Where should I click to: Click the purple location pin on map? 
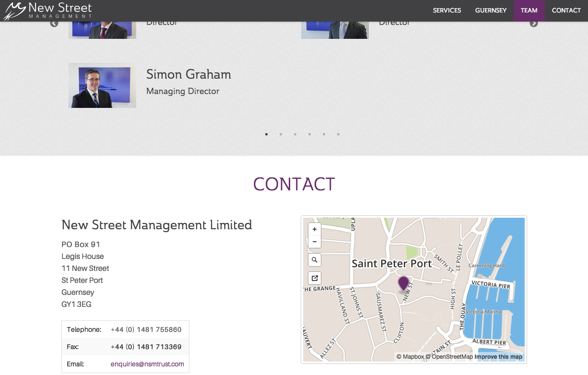coord(404,283)
